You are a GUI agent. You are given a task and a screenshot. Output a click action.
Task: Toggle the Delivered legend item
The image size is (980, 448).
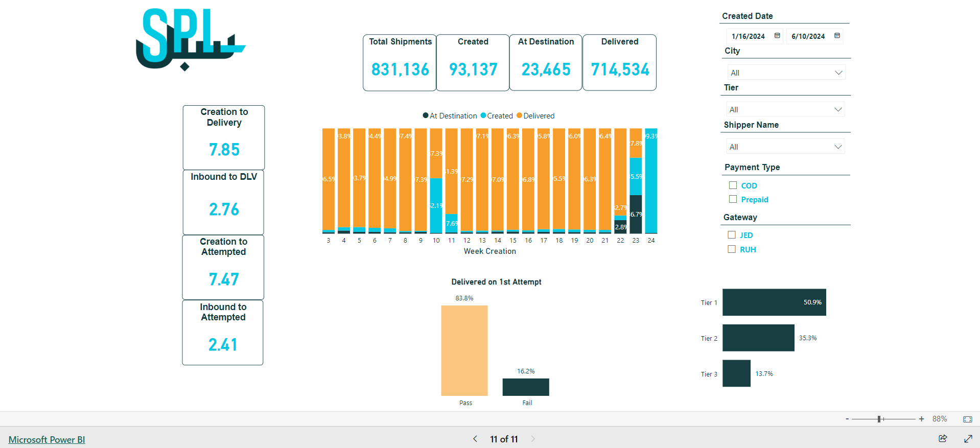click(535, 116)
